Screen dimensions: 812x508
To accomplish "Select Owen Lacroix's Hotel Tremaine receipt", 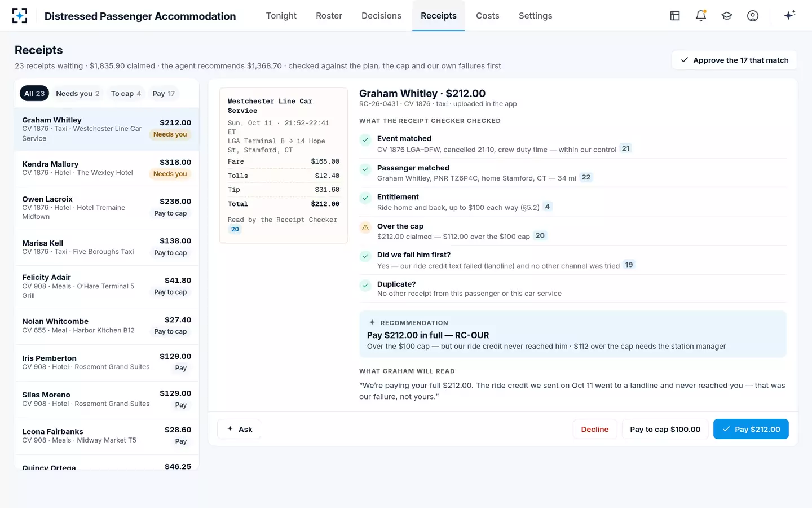I will click(x=107, y=208).
